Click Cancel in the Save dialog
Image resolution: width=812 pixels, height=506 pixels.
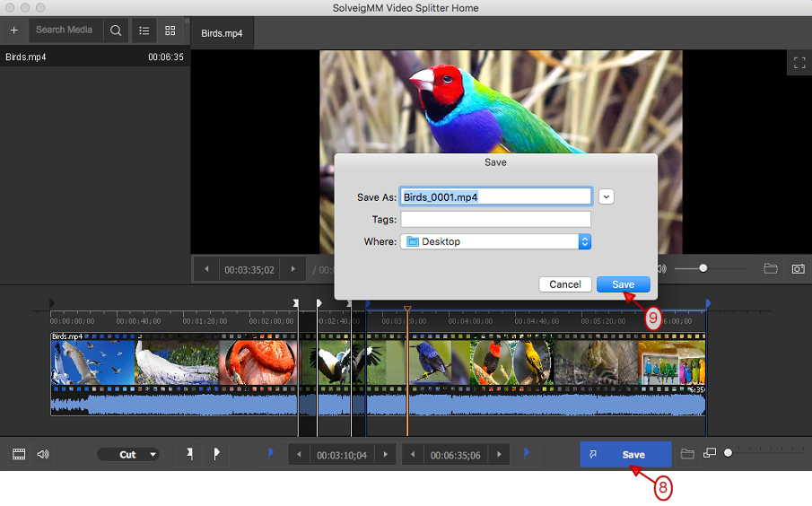pos(565,284)
